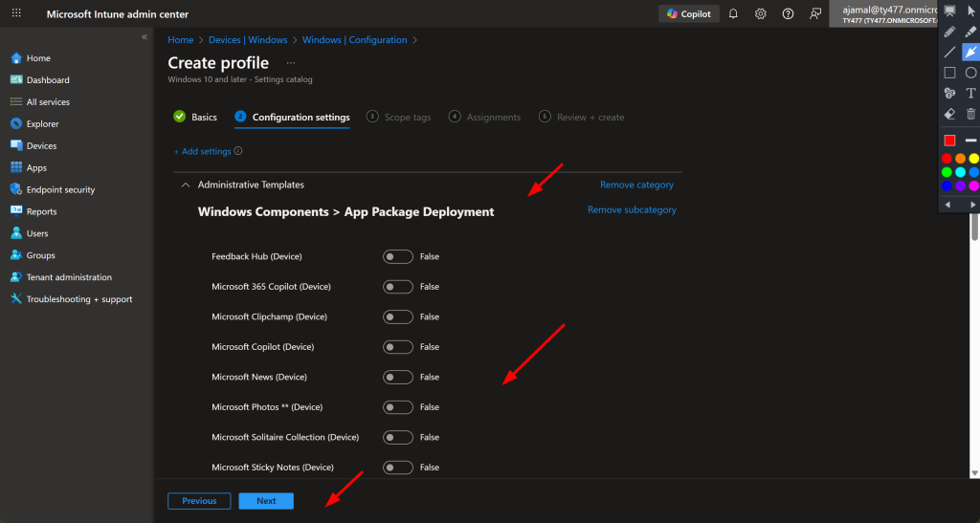Choose the yellow color swatch
Screen dimensions: 980x523
tap(973, 159)
